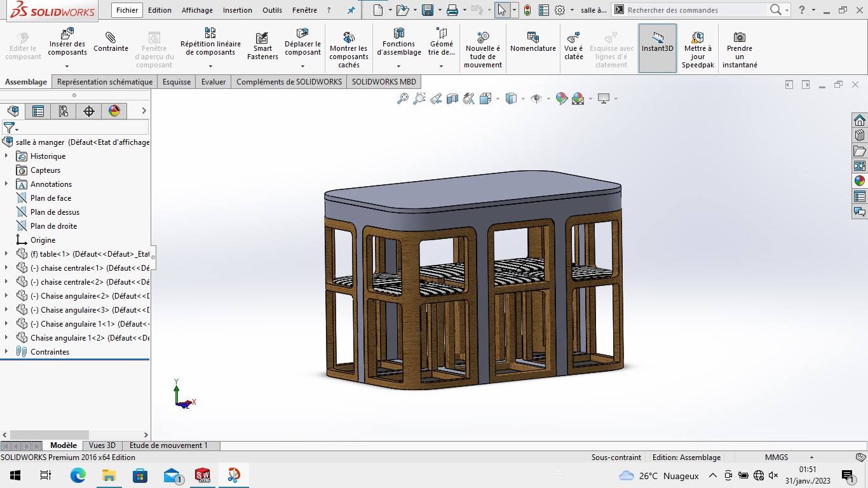This screenshot has height=488, width=868.
Task: Switch to the Evaluer tab
Action: 214,82
